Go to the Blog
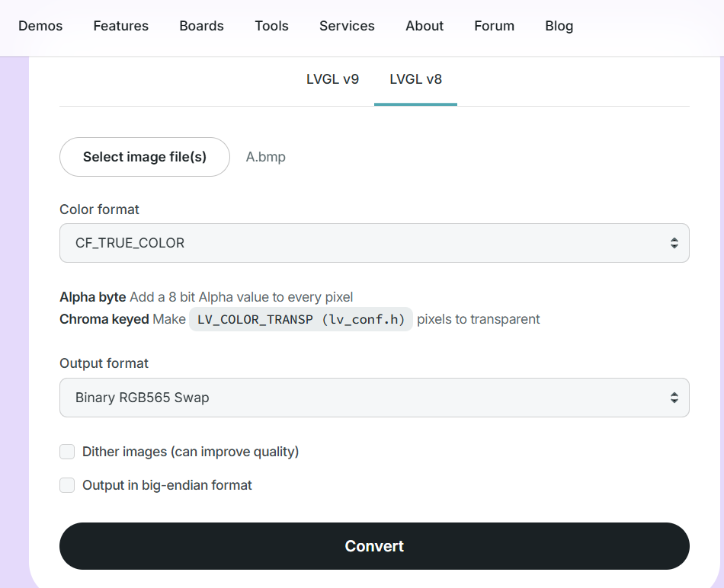This screenshot has width=724, height=588. 559,26
